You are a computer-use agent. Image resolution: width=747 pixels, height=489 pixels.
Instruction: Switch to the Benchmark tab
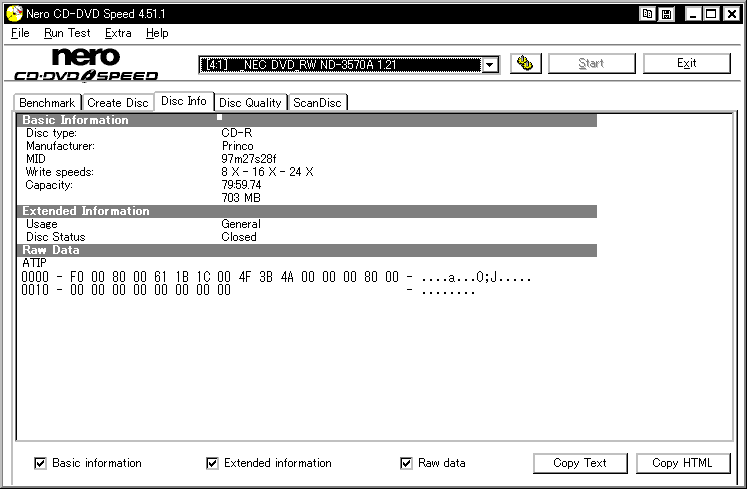point(47,102)
